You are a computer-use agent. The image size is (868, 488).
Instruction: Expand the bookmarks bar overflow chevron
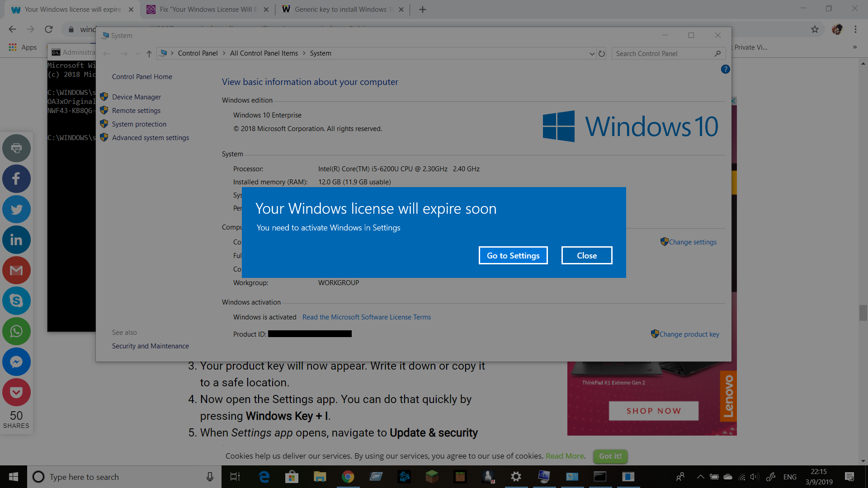(x=854, y=47)
